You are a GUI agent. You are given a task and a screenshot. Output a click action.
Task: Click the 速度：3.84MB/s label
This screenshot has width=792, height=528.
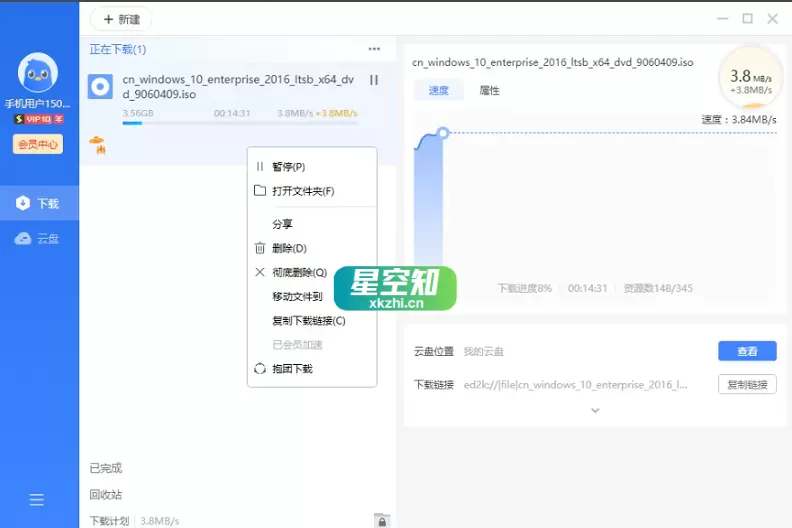738,120
